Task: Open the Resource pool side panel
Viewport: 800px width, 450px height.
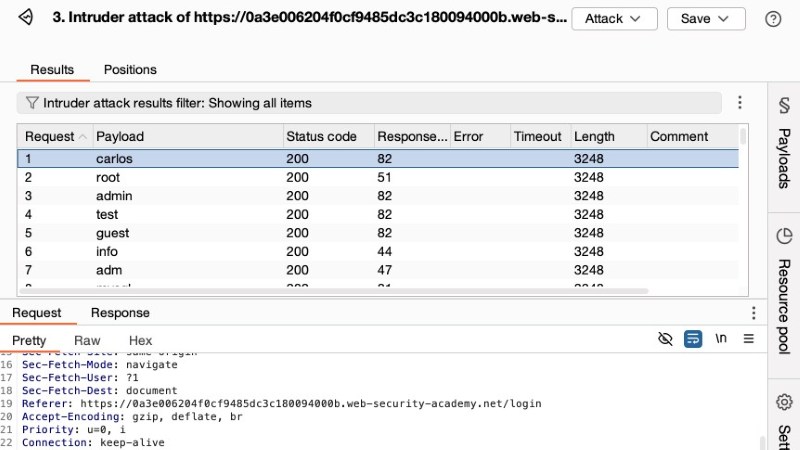Action: (x=784, y=290)
